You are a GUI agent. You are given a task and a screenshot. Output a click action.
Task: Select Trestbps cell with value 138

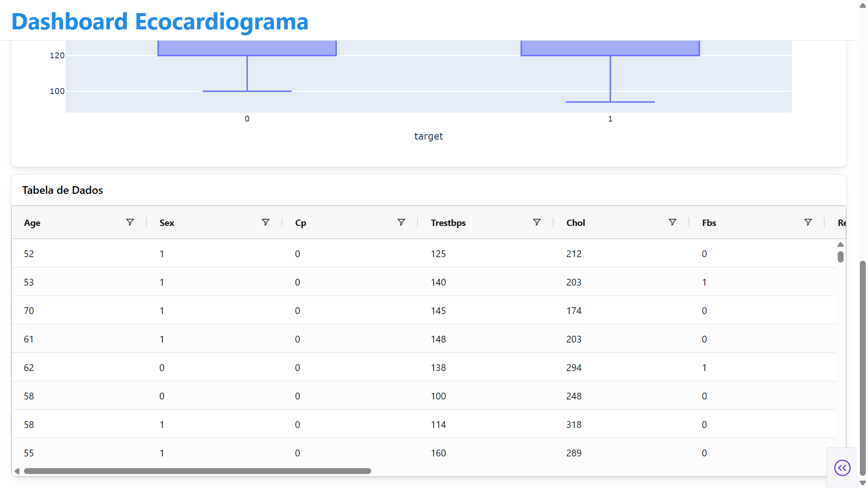click(486, 367)
